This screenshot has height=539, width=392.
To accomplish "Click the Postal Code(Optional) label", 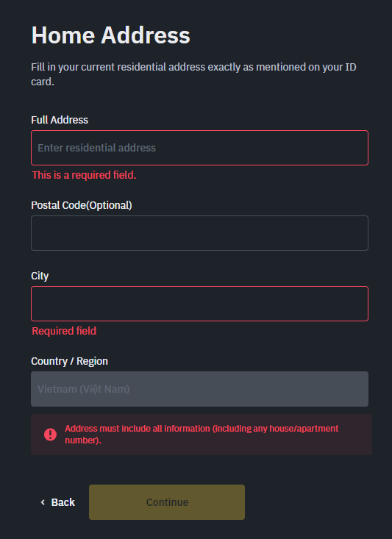I will [x=82, y=205].
